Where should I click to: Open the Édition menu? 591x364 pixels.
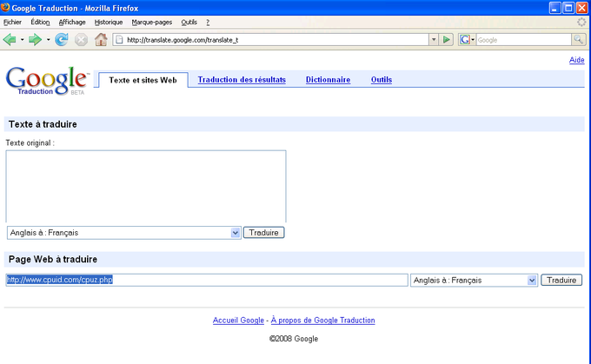click(40, 23)
